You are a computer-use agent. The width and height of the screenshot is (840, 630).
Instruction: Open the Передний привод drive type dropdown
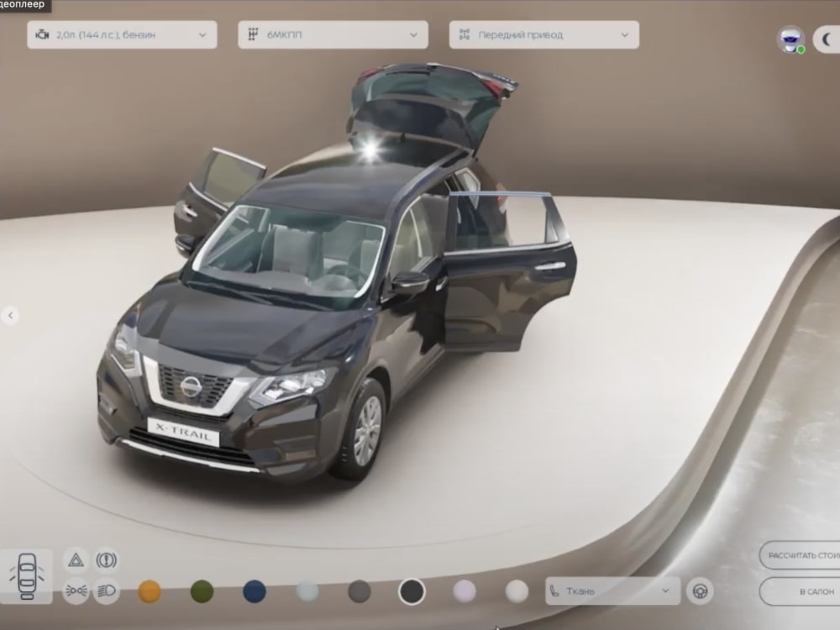[x=543, y=34]
